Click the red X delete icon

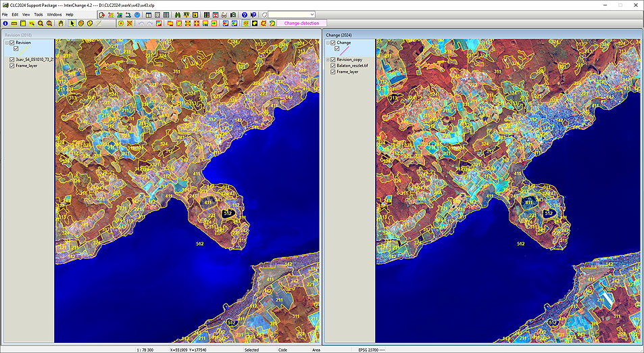coord(129,24)
